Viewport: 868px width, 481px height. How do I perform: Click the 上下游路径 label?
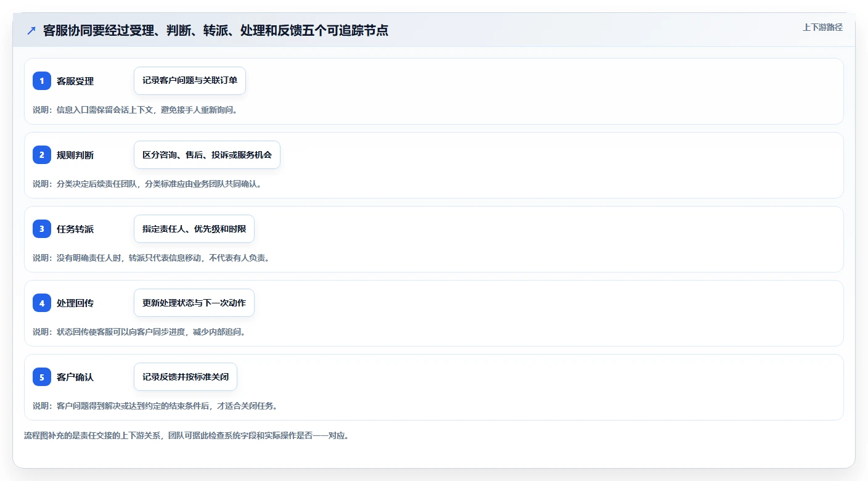tap(822, 27)
